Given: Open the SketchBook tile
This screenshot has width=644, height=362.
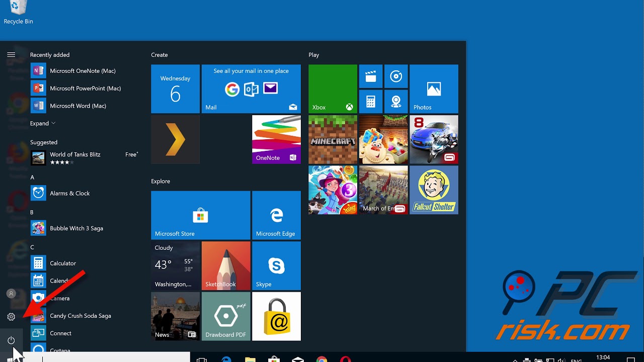Looking at the screenshot, I should 226,266.
